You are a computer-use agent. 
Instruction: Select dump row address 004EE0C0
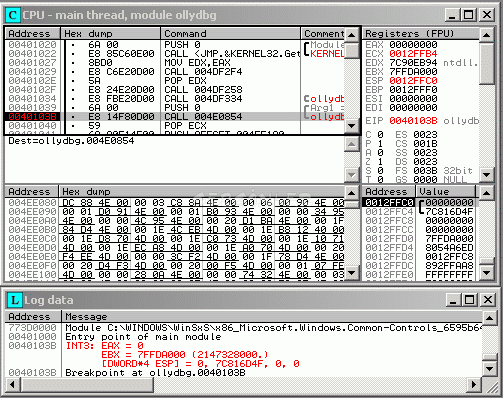[32, 239]
